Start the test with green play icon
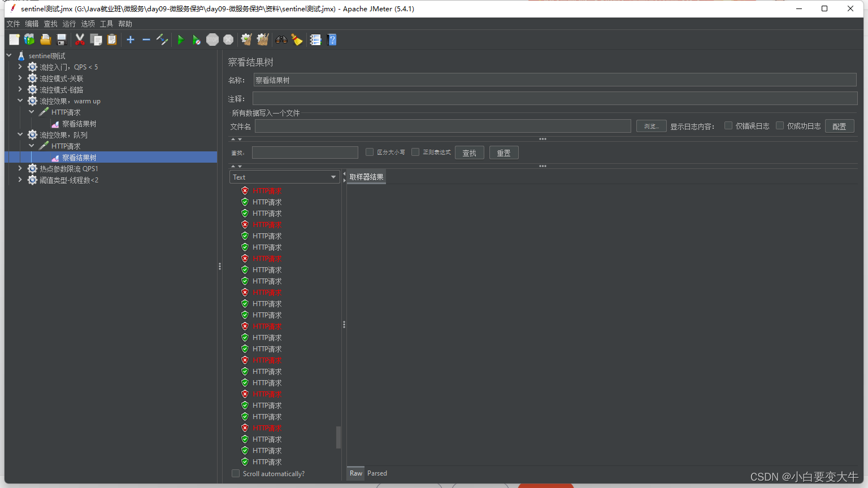 (181, 40)
